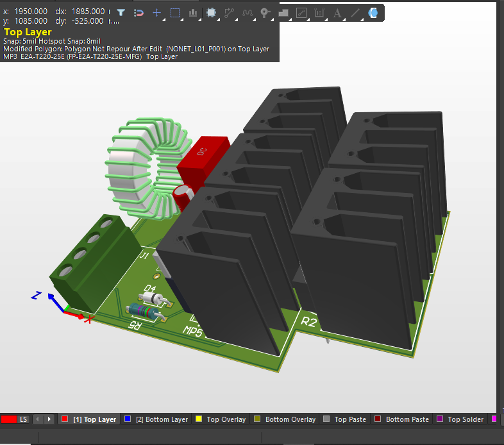Select the Bottom Paste layer tab
Viewport: 504px width, 445px height.
[402, 419]
